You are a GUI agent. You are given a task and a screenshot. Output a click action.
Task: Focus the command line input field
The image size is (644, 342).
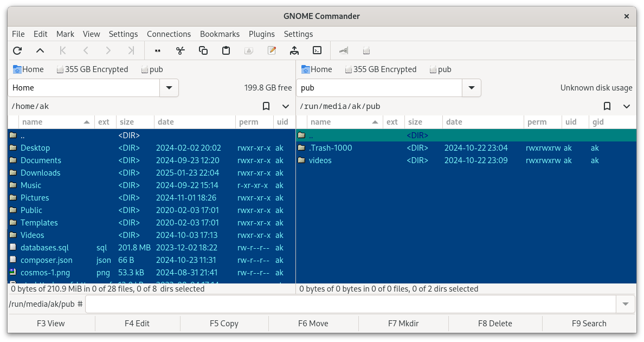click(351, 304)
